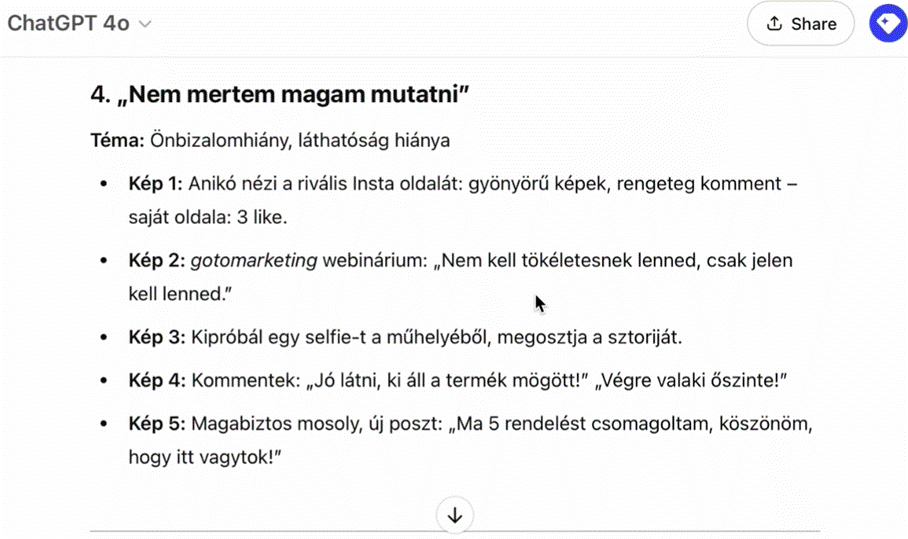This screenshot has width=908, height=539.
Task: Click the bold "Kép 3:" label
Action: 157,336
